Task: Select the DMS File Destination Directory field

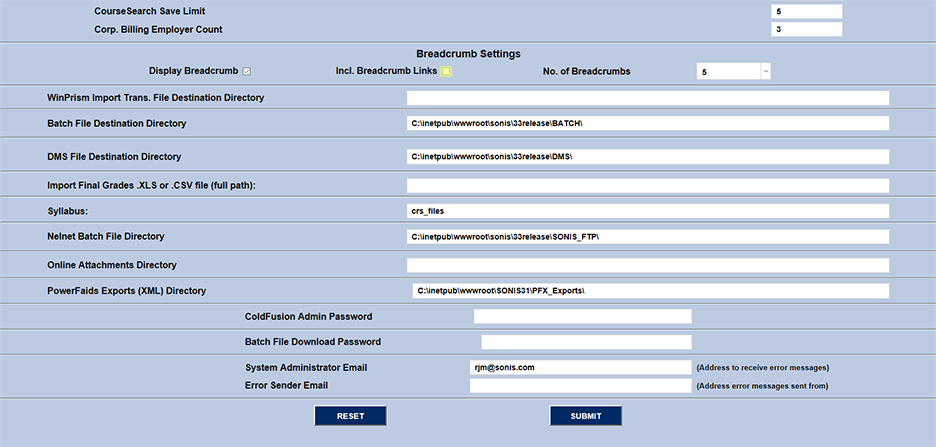Action: pos(647,157)
